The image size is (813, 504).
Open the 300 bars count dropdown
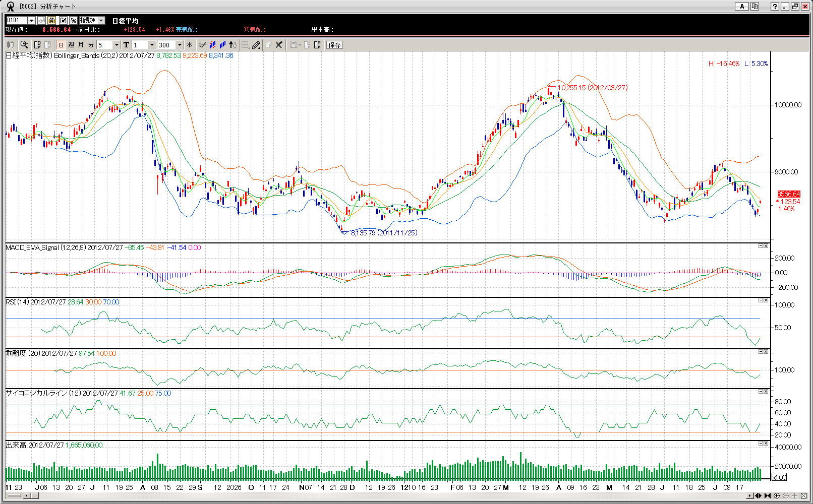click(179, 45)
